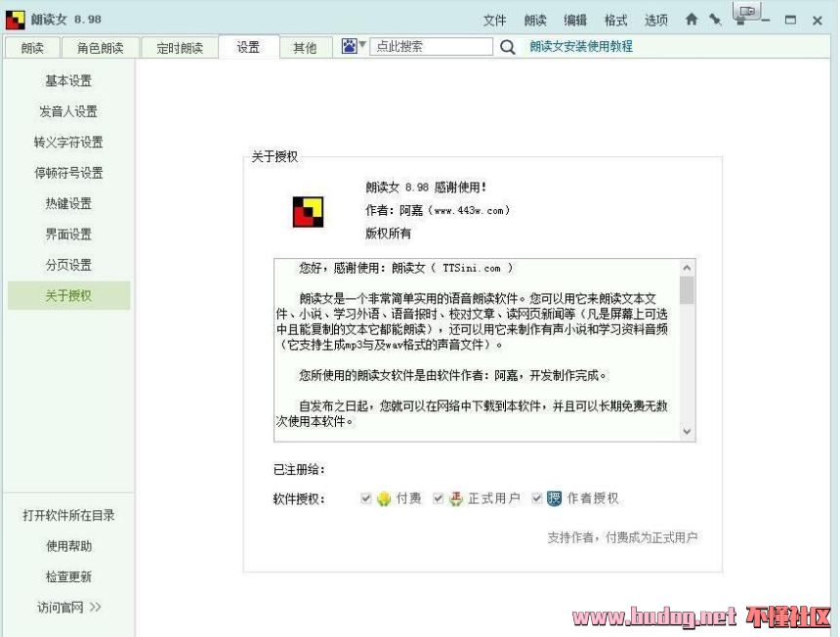This screenshot has width=840, height=637.
Task: Open 使用帮助
Action: [68, 546]
